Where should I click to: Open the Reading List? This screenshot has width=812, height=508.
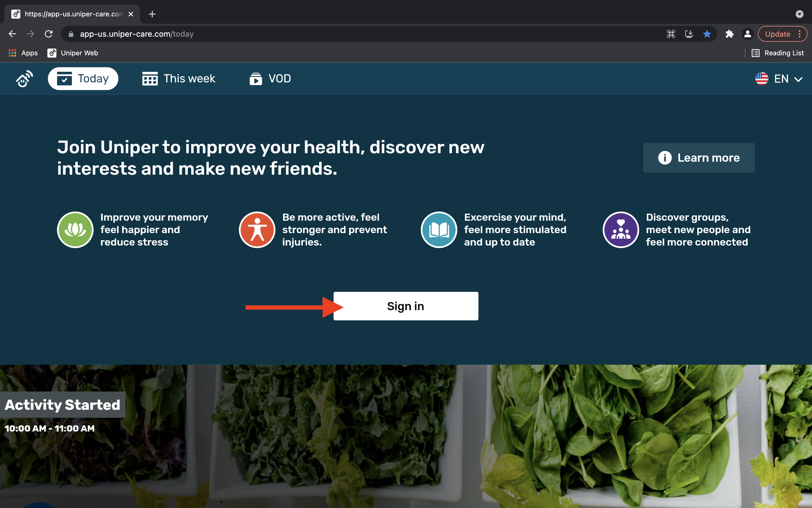click(777, 53)
